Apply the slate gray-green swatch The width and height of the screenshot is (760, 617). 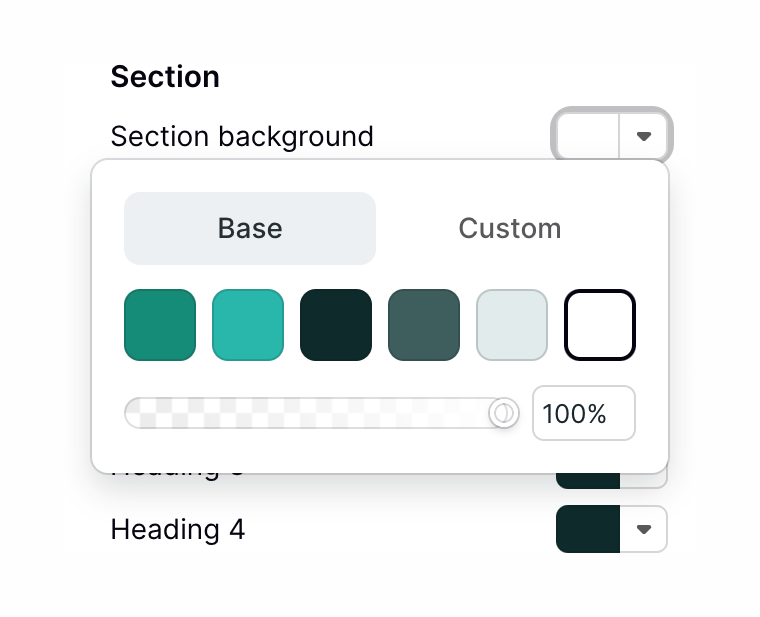424,325
